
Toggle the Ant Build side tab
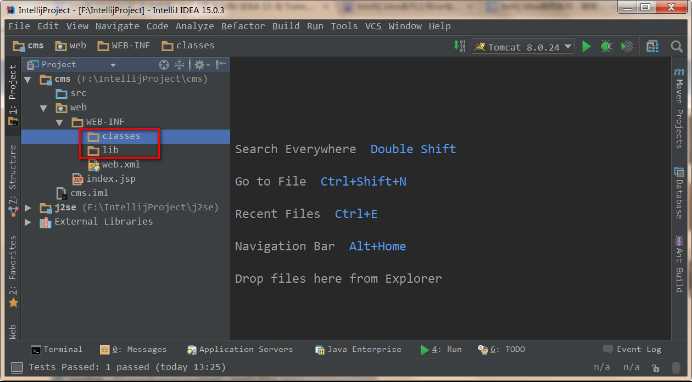click(679, 264)
